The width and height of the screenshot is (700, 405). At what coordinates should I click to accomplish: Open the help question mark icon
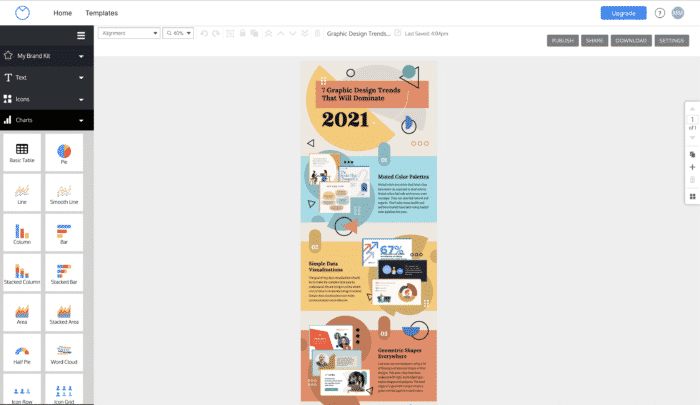(660, 13)
